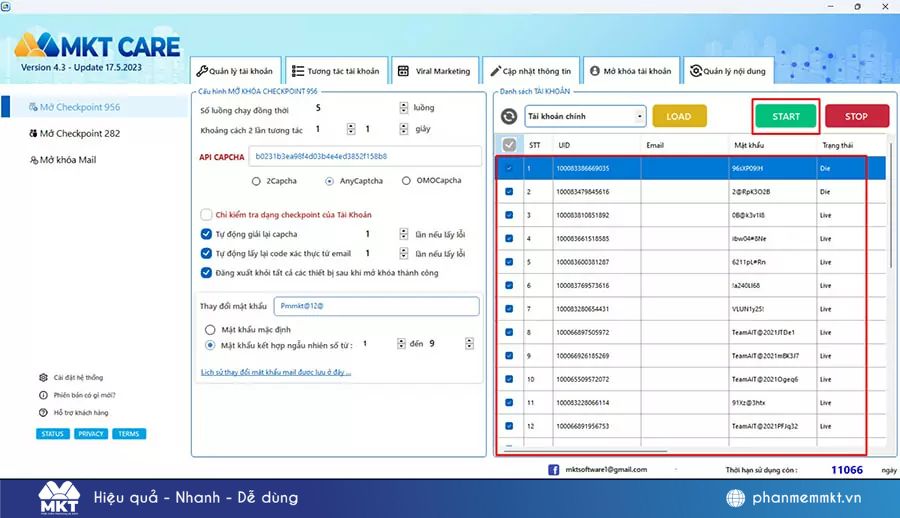The height and width of the screenshot is (518, 900).
Task: Click the refresh account list icon
Action: pos(509,117)
